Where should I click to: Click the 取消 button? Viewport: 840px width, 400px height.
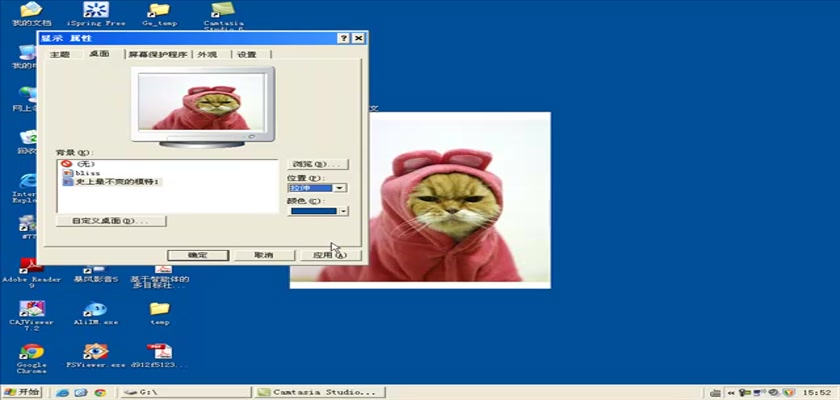pyautogui.click(x=264, y=255)
